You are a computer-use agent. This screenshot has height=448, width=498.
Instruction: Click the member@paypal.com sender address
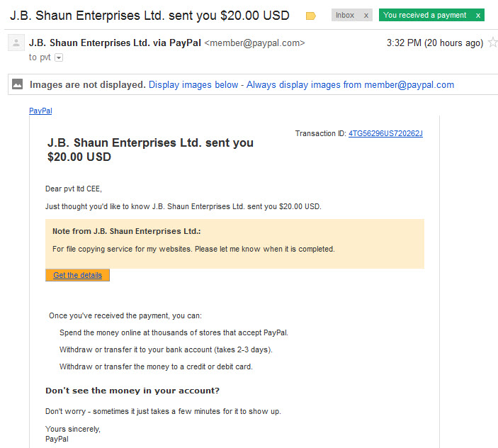[254, 43]
